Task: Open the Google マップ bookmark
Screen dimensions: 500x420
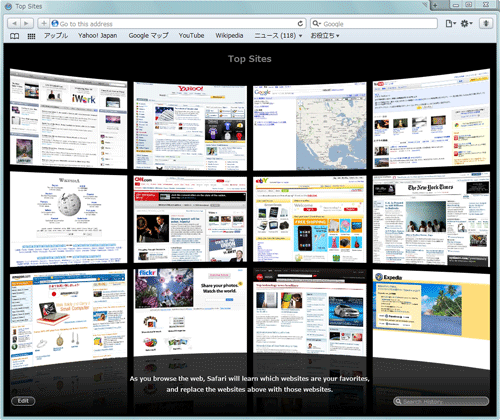Action: [x=148, y=35]
